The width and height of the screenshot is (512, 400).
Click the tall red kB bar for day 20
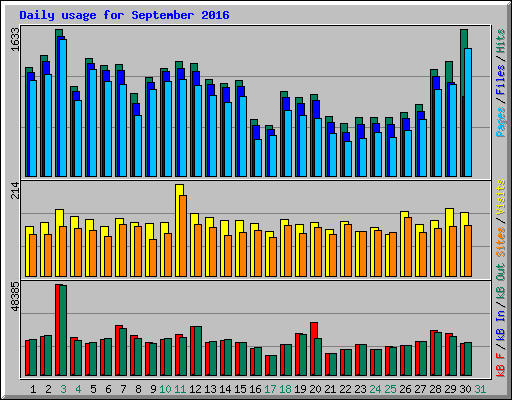point(313,349)
